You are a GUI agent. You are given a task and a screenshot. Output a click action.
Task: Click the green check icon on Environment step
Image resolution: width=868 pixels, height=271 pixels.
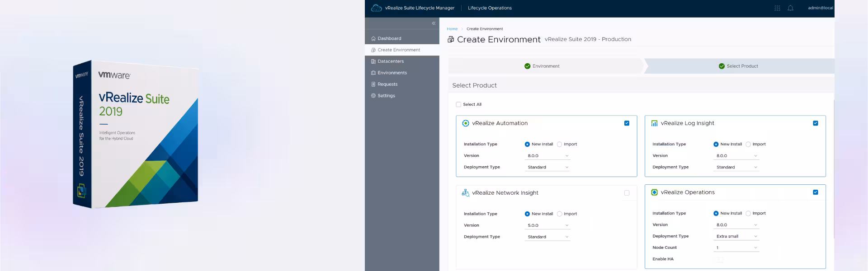point(527,66)
